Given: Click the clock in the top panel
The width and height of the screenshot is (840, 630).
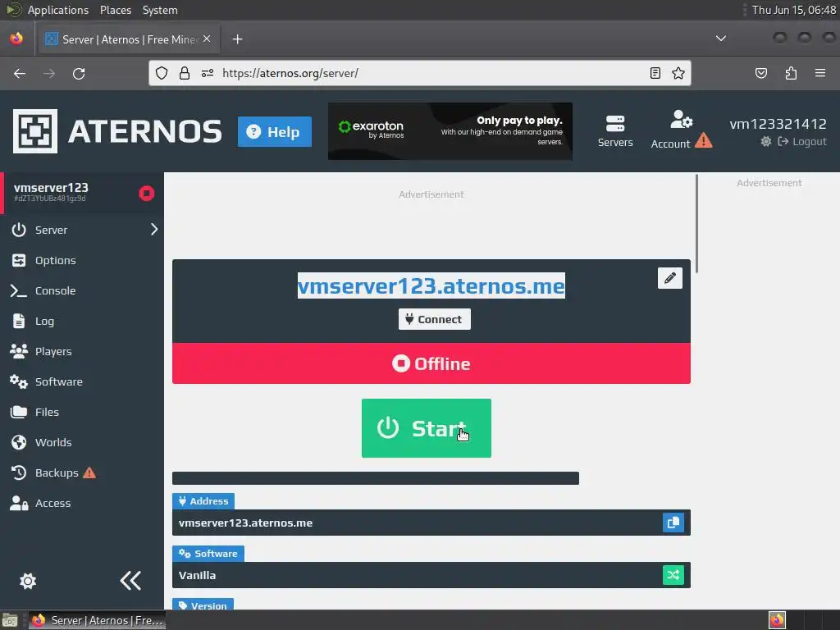Looking at the screenshot, I should pos(793,10).
